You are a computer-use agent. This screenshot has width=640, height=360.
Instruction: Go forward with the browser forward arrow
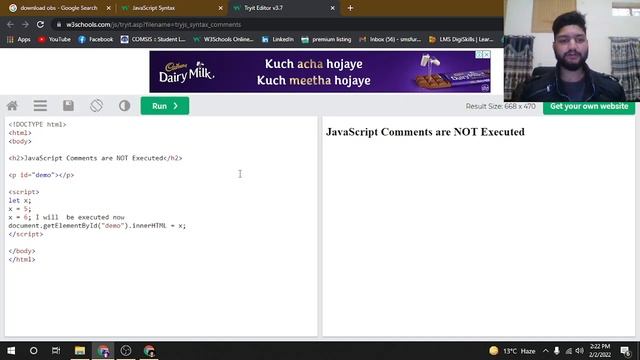click(25, 24)
